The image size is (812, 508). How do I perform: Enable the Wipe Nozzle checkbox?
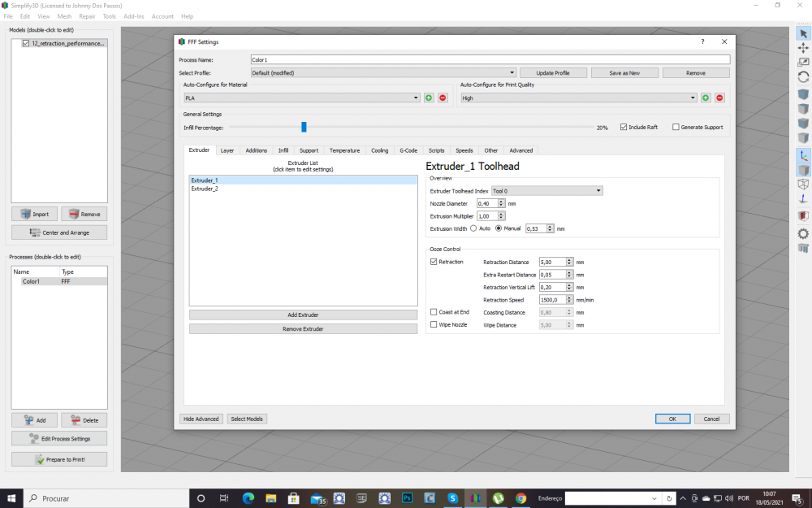[434, 324]
